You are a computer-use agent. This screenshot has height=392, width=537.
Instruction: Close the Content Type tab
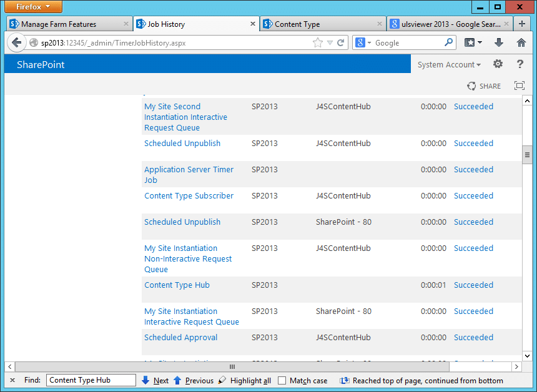click(x=379, y=24)
